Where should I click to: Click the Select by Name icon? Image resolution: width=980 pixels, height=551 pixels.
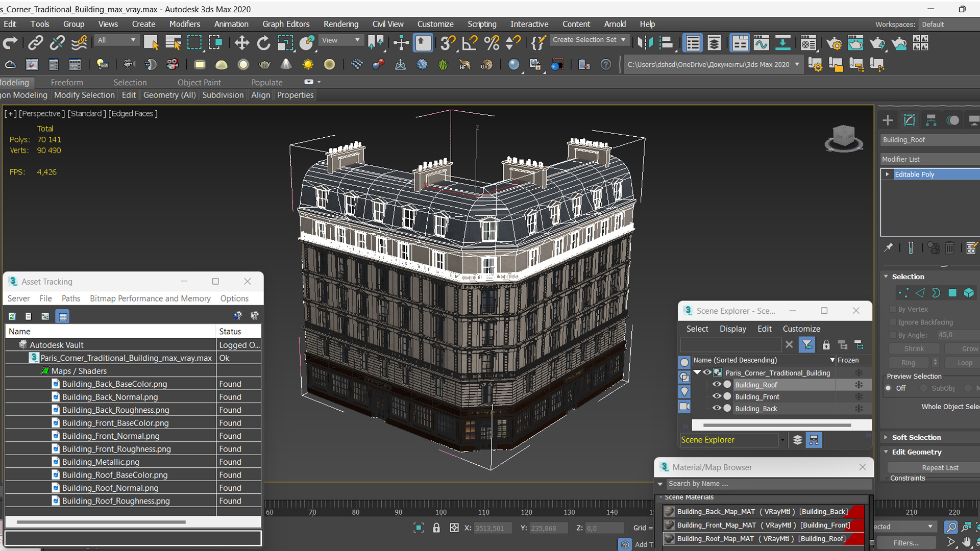coord(173,43)
